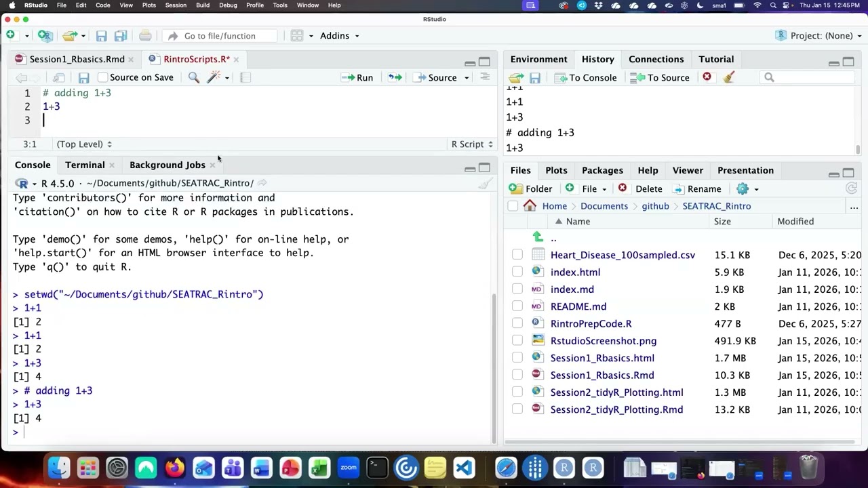Click the History search field
868x488 pixels.
[x=807, y=77]
